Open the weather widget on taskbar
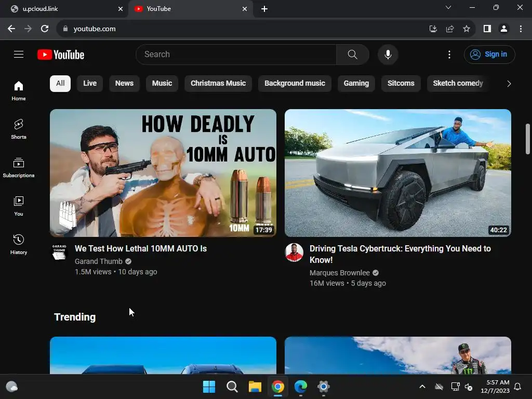This screenshot has height=399, width=532. pos(12,387)
